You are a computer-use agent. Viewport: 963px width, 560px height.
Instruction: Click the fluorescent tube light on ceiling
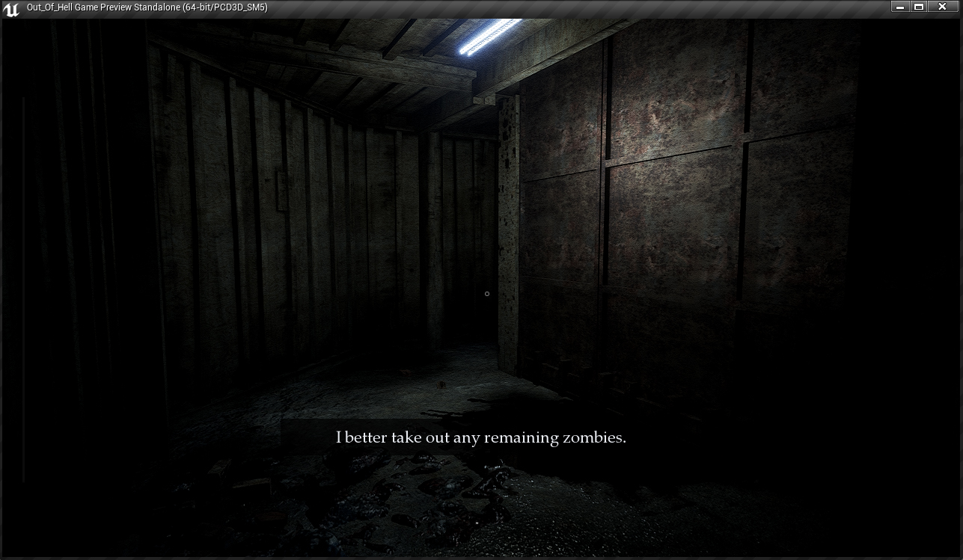coord(489,37)
